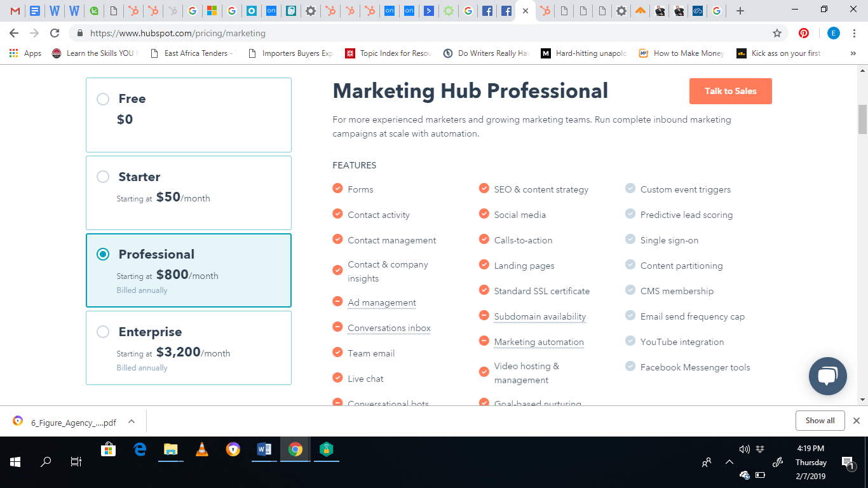The width and height of the screenshot is (868, 488).
Task: Click the 'Facebook Messenger tools' feature text
Action: point(695,367)
